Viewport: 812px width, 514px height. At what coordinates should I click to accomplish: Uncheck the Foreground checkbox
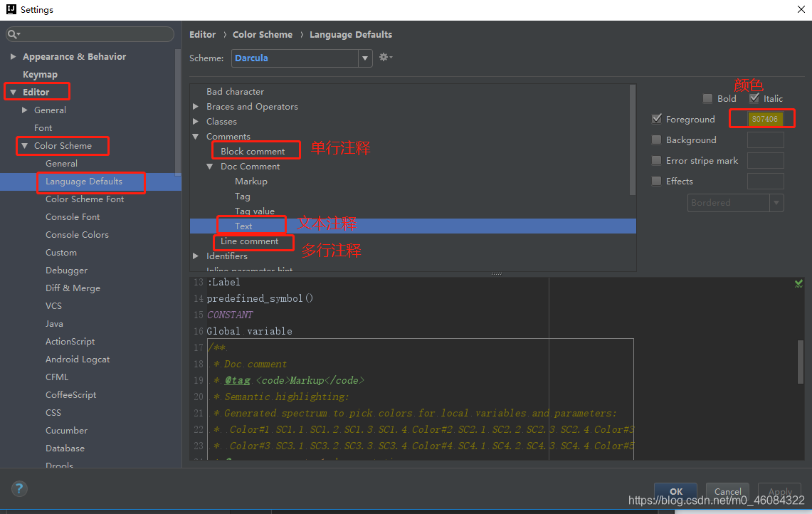click(x=657, y=119)
